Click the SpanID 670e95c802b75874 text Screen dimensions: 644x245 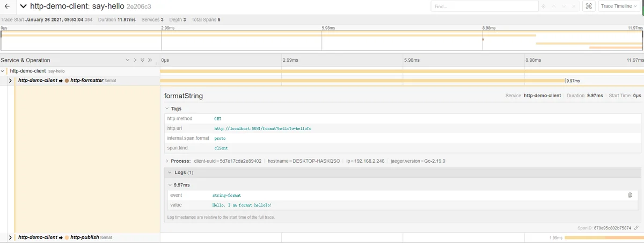click(604, 228)
